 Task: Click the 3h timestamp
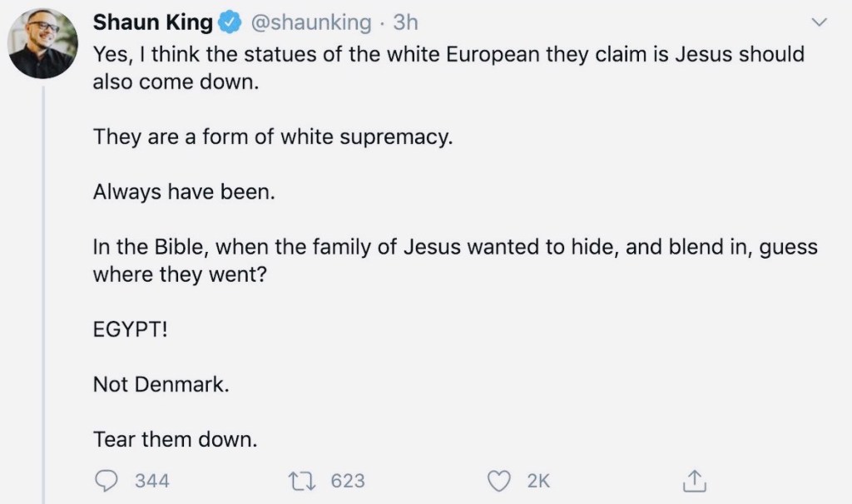coord(404,22)
